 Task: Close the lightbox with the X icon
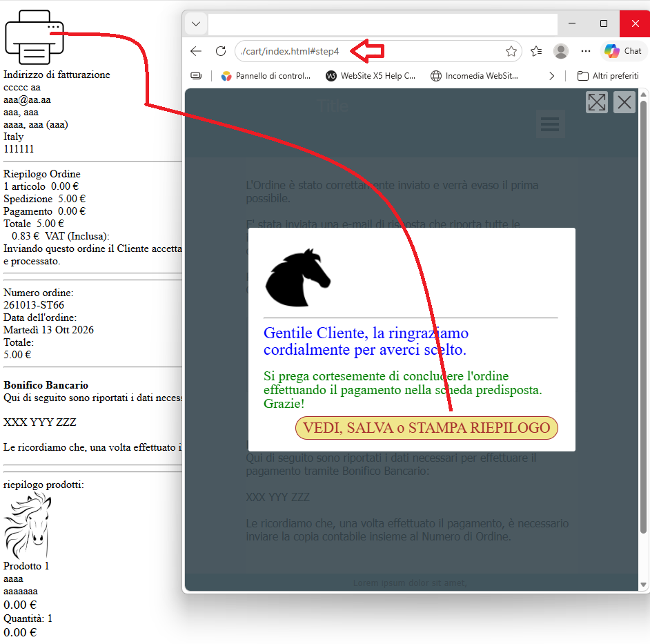coord(624,102)
